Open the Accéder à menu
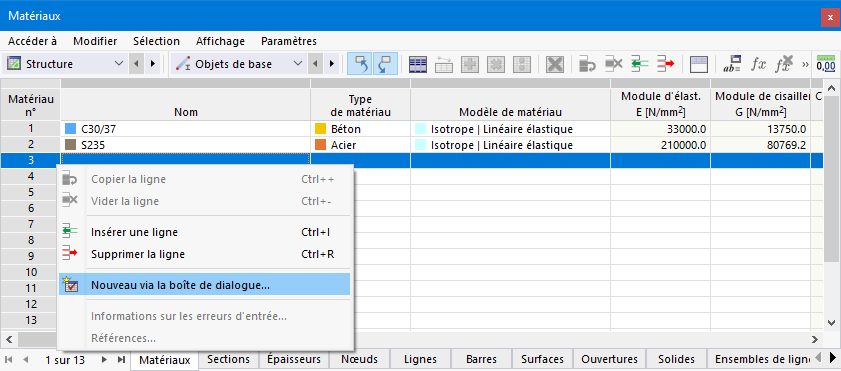This screenshot has width=841, height=371. pos(32,41)
